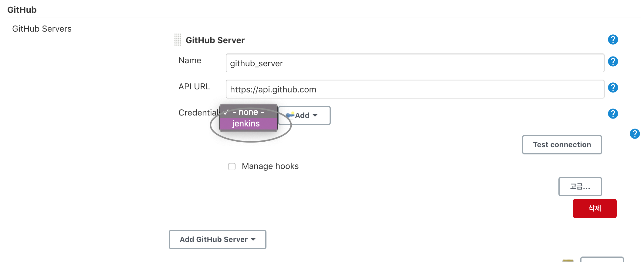Open help icon next to Credentials row
The height and width of the screenshot is (262, 644).
[613, 114]
